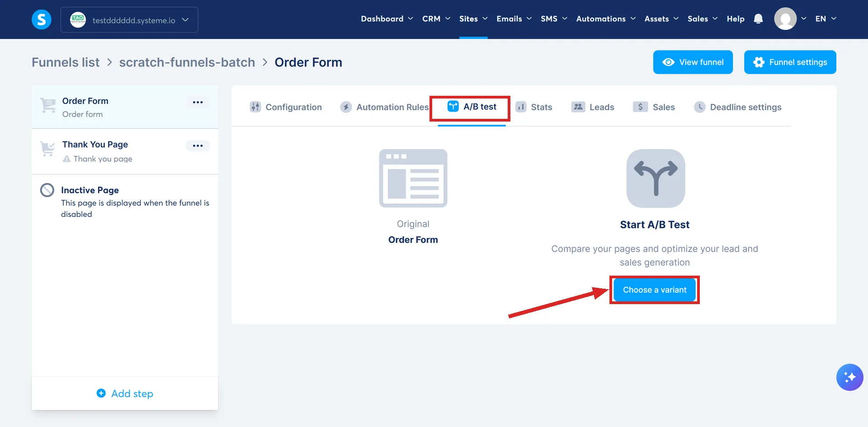This screenshot has width=868, height=427.
Task: Expand the Dashboard menu
Action: point(387,19)
